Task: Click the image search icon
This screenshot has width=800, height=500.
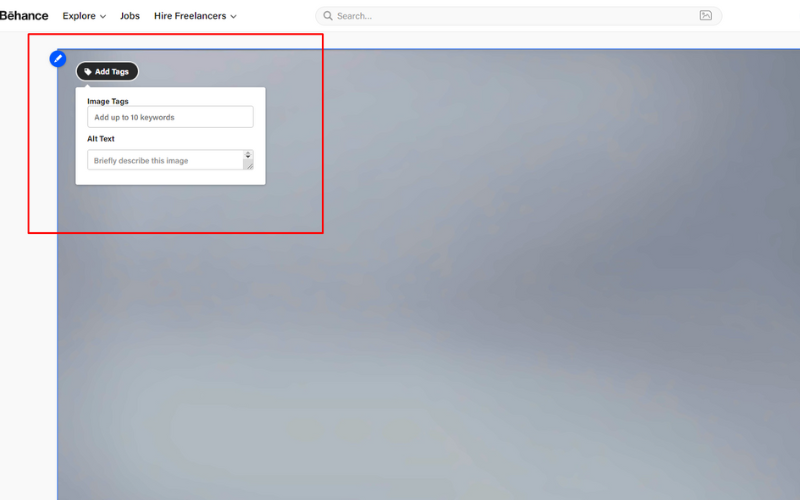Action: (706, 15)
